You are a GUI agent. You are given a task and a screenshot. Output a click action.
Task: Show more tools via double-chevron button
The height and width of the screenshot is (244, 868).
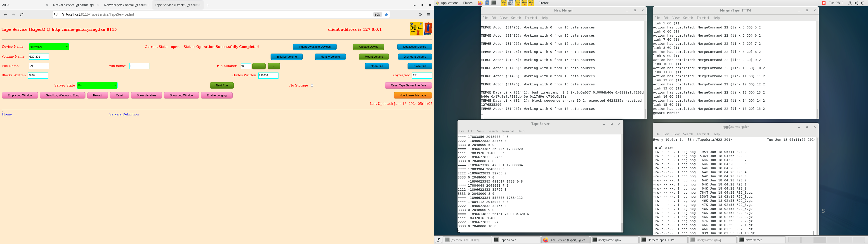click(x=420, y=14)
